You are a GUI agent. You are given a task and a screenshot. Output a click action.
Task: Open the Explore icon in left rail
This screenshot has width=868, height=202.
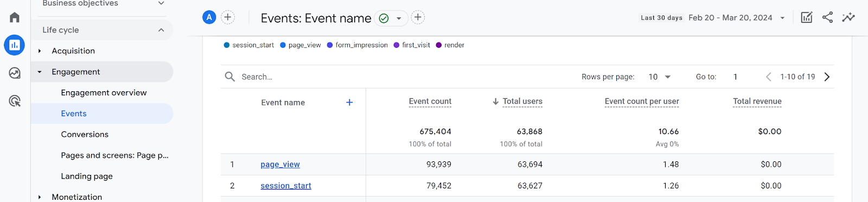click(x=15, y=73)
